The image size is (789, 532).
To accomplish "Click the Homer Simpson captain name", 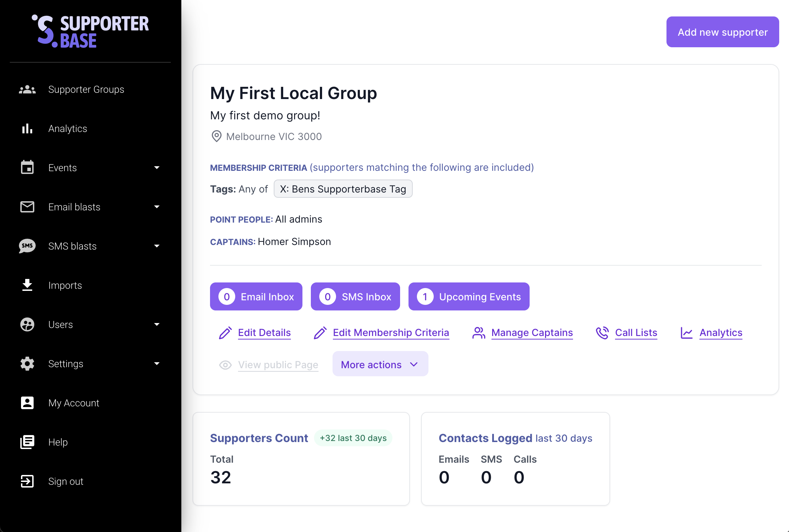I will 294,241.
